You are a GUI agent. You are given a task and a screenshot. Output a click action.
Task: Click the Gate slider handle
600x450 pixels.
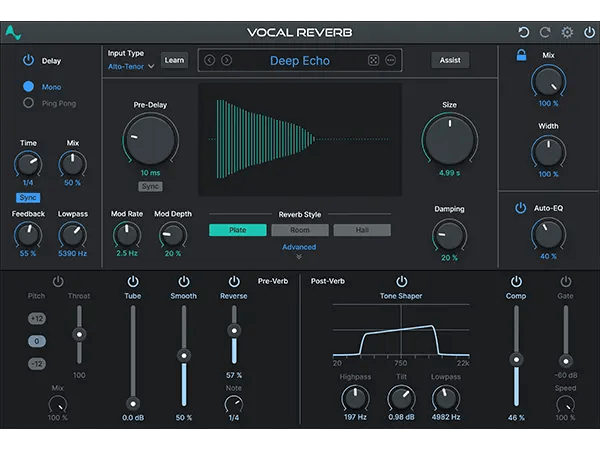[x=566, y=361]
